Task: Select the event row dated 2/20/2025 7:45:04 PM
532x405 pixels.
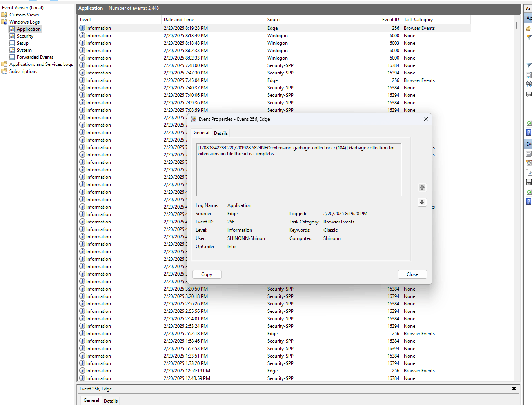Action: pyautogui.click(x=274, y=80)
